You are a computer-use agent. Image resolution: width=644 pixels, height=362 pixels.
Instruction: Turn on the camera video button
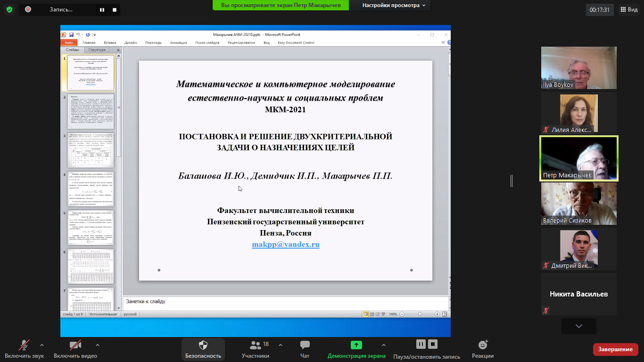pyautogui.click(x=75, y=345)
